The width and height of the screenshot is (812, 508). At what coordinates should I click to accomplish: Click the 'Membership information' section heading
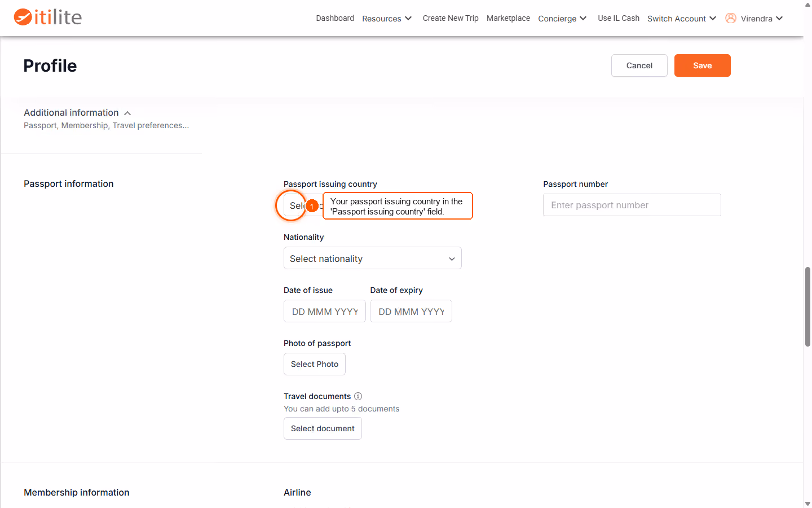(77, 493)
